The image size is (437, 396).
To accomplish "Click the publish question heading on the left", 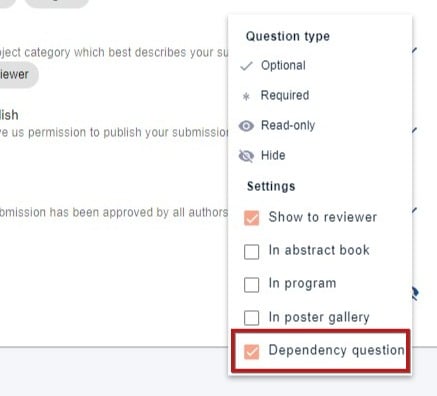I will pos(9,115).
